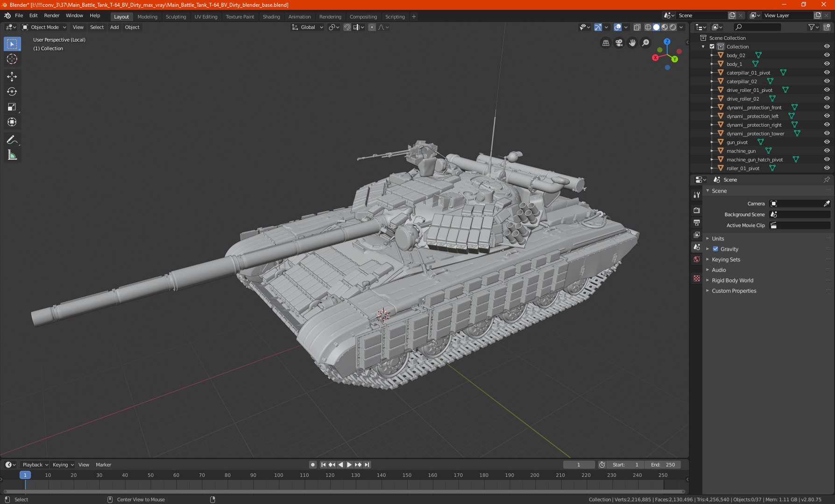Open Global transform orientation dropdown
This screenshot has height=504, width=835.
307,27
